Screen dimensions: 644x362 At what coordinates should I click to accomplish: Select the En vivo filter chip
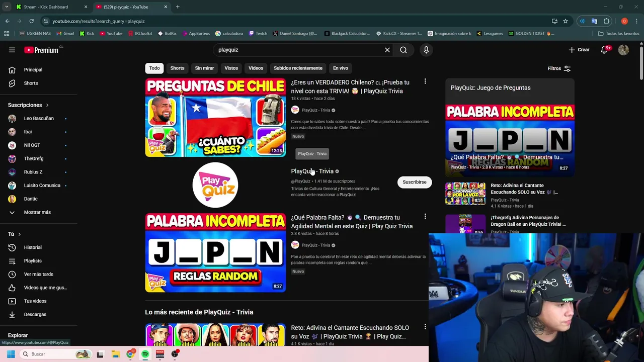(340, 68)
